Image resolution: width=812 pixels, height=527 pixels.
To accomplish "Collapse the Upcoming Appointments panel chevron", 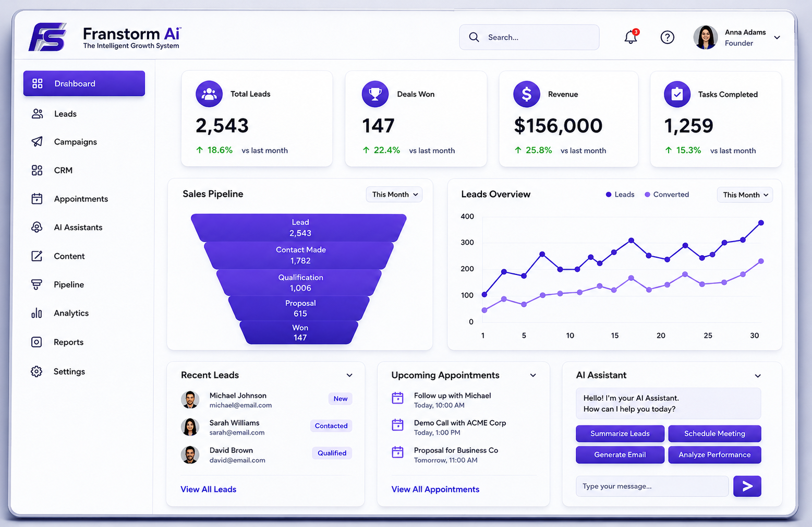I will tap(533, 375).
